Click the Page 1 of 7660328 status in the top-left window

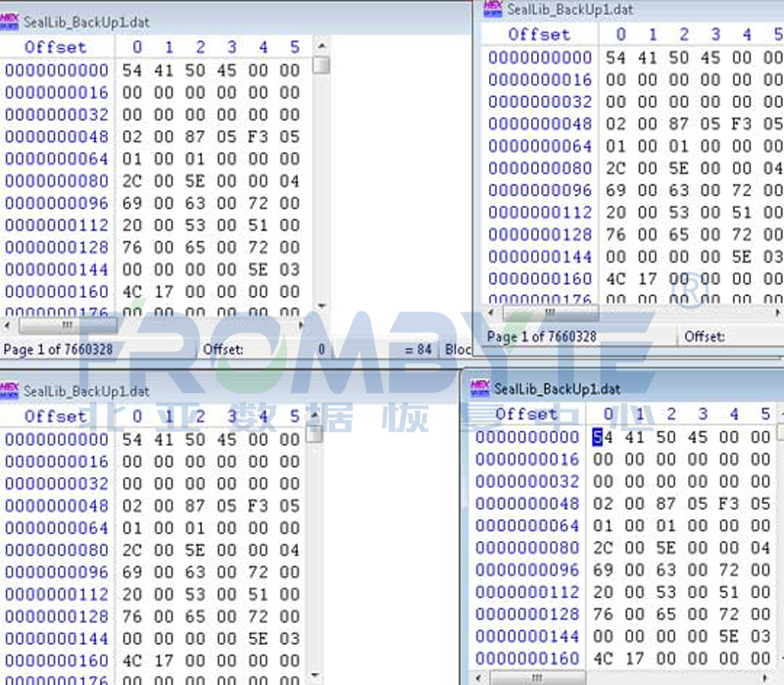tap(58, 349)
